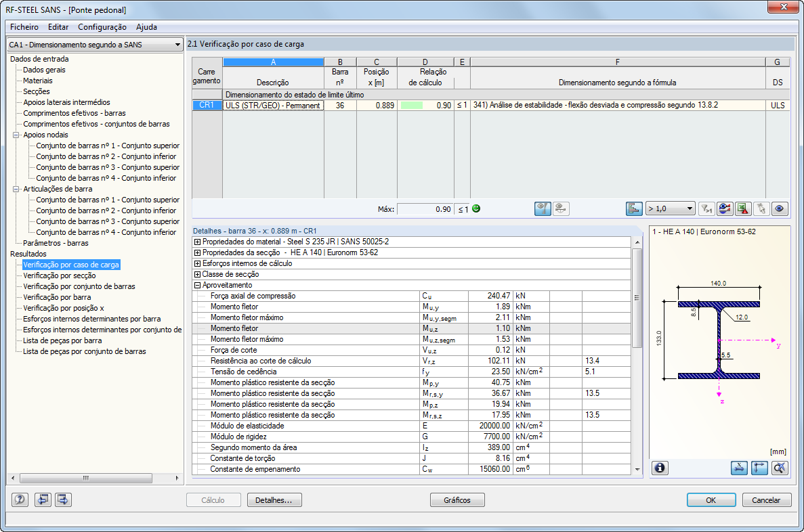Select Conjunto de barras nº 2 under Apoios nodais

click(x=106, y=157)
